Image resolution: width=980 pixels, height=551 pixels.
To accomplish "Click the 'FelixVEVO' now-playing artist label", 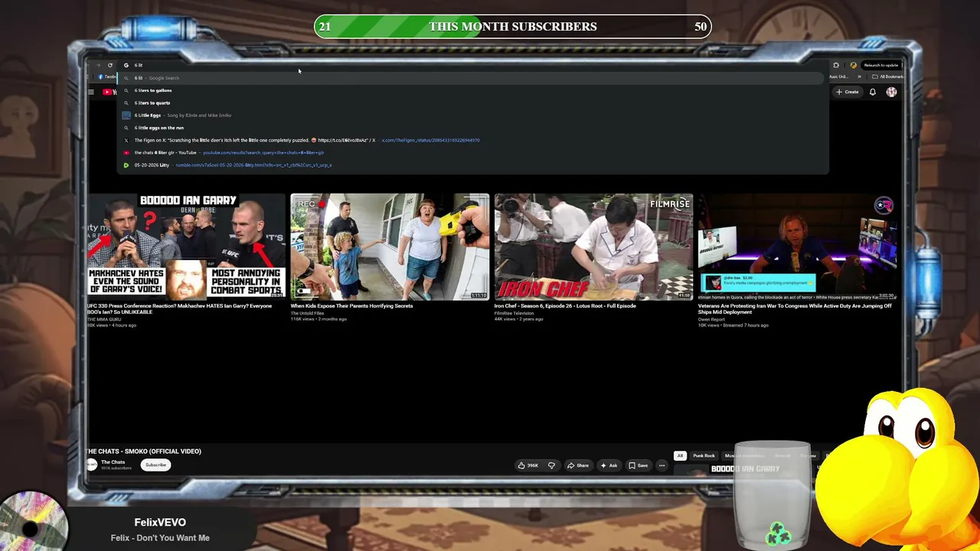I will [160, 522].
